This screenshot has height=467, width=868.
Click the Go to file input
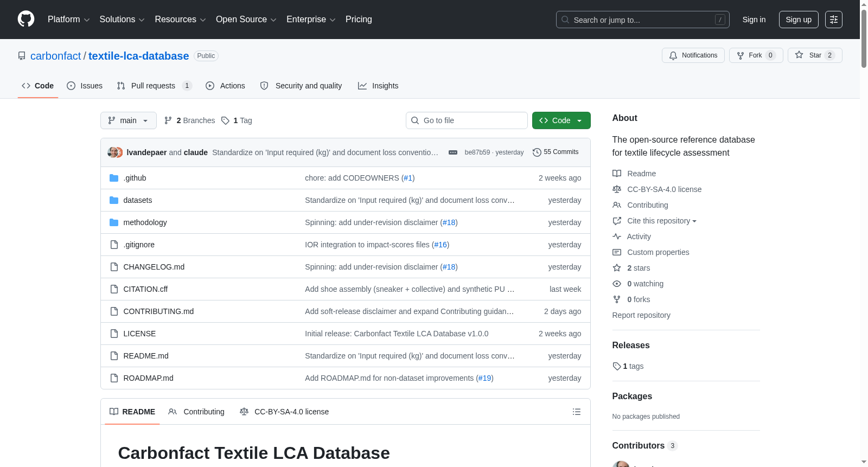467,120
